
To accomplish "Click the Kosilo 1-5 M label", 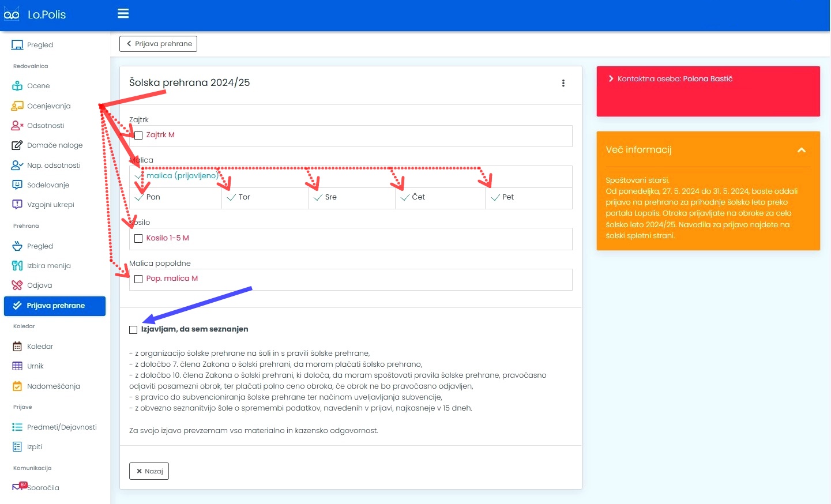I will [167, 238].
